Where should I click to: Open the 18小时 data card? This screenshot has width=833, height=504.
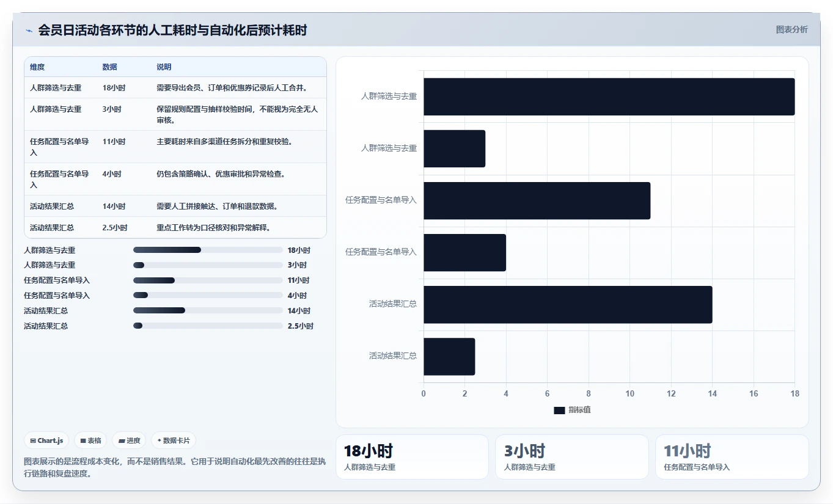412,457
